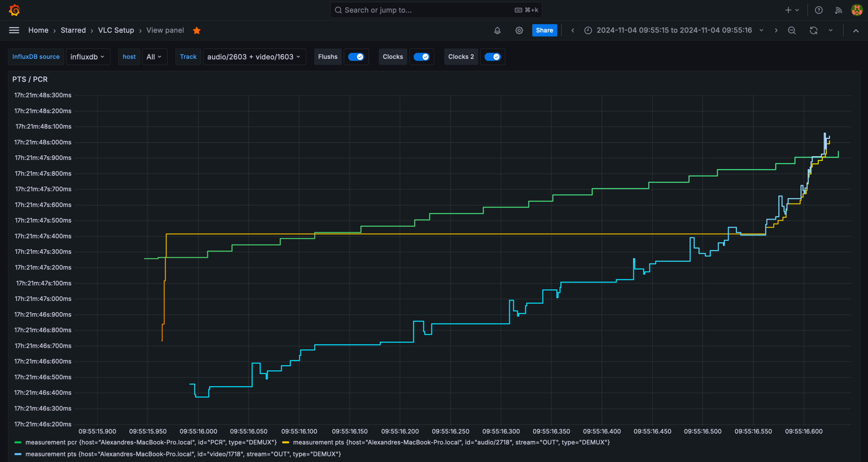
Task: Go to Home breadcrumb
Action: click(38, 30)
